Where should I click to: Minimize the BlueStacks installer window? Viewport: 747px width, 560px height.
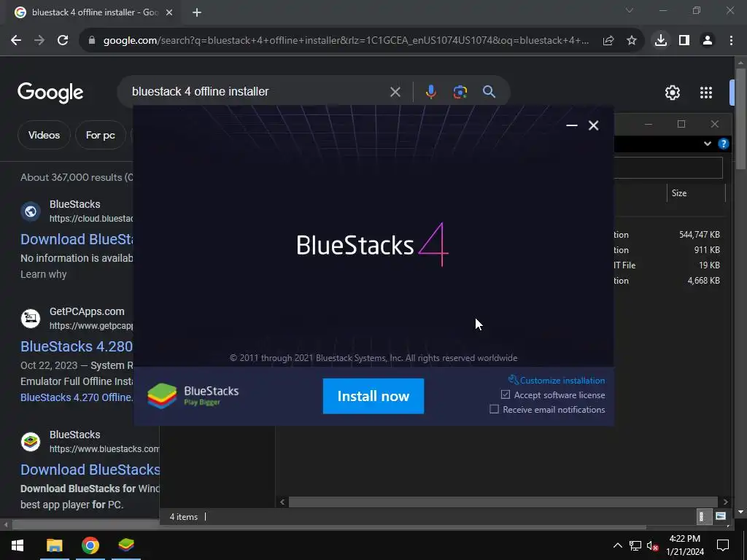pyautogui.click(x=572, y=125)
